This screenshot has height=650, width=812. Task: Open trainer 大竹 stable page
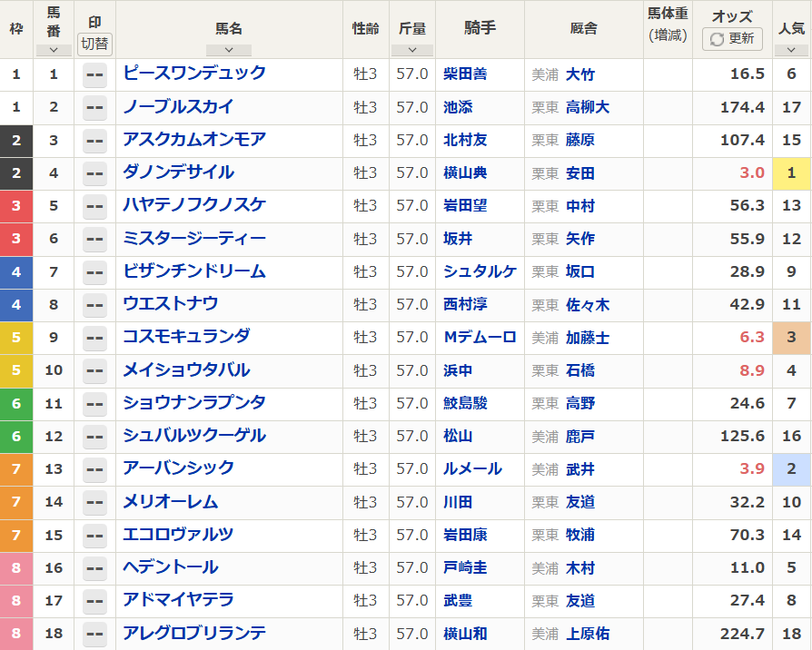point(580,74)
